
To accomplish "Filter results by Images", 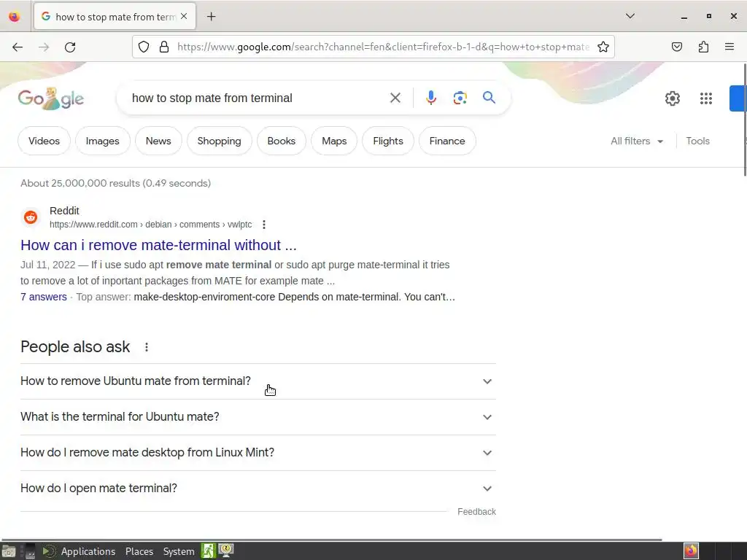I will (102, 141).
